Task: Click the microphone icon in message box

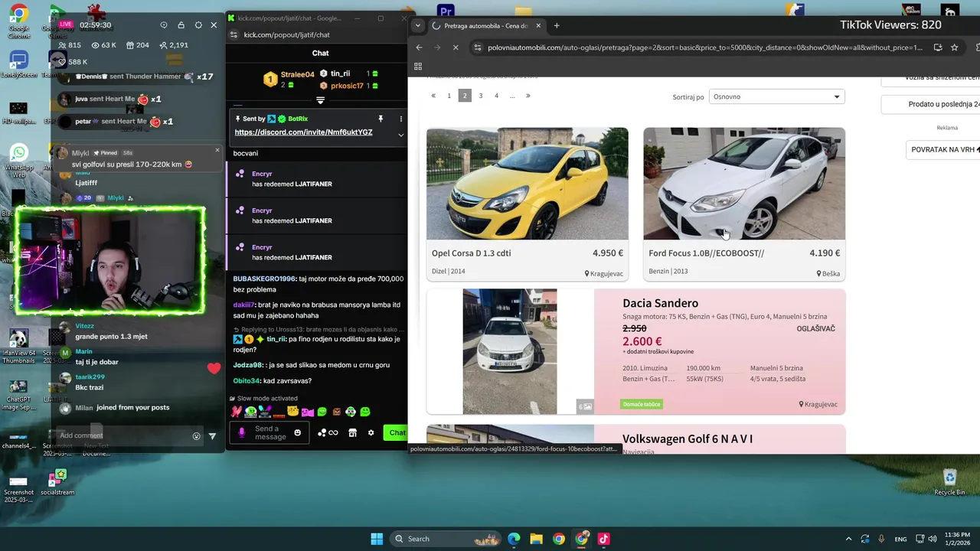Action: pos(242,433)
